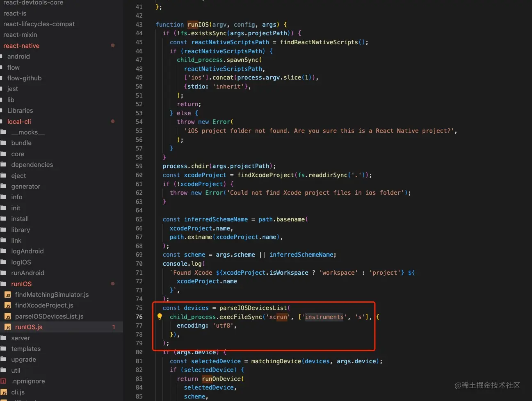Click the folder icon of __mocks__

pos(3,132)
